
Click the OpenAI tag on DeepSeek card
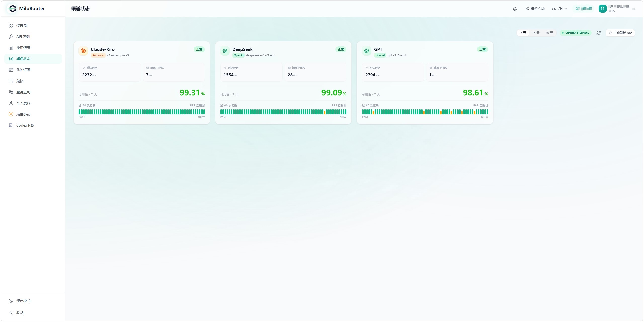pyautogui.click(x=238, y=55)
